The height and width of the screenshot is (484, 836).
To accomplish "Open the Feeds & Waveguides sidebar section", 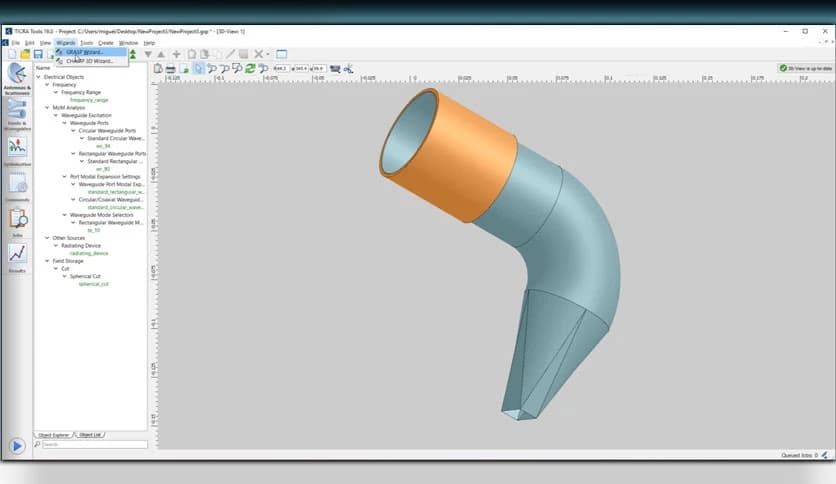I will pyautogui.click(x=17, y=112).
